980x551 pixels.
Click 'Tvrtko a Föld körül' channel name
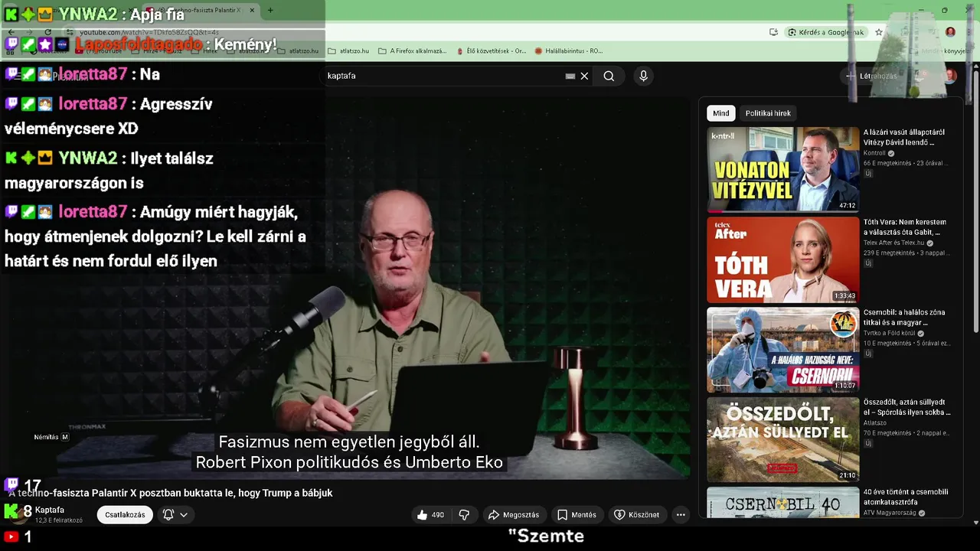pos(890,334)
